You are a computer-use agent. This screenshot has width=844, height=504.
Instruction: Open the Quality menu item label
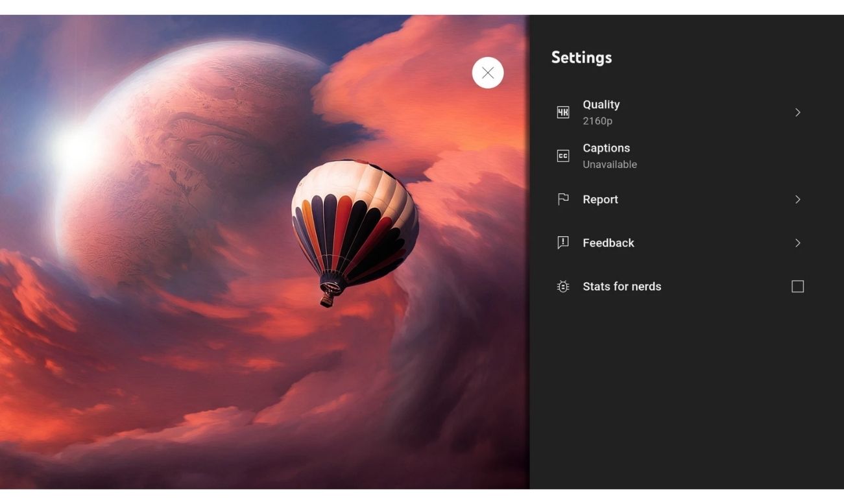click(601, 104)
